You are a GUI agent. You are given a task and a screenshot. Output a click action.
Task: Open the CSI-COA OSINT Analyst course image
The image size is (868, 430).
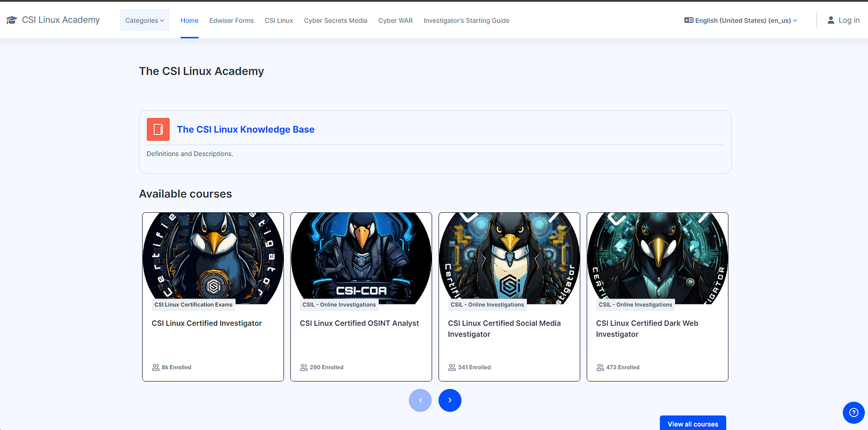point(361,258)
